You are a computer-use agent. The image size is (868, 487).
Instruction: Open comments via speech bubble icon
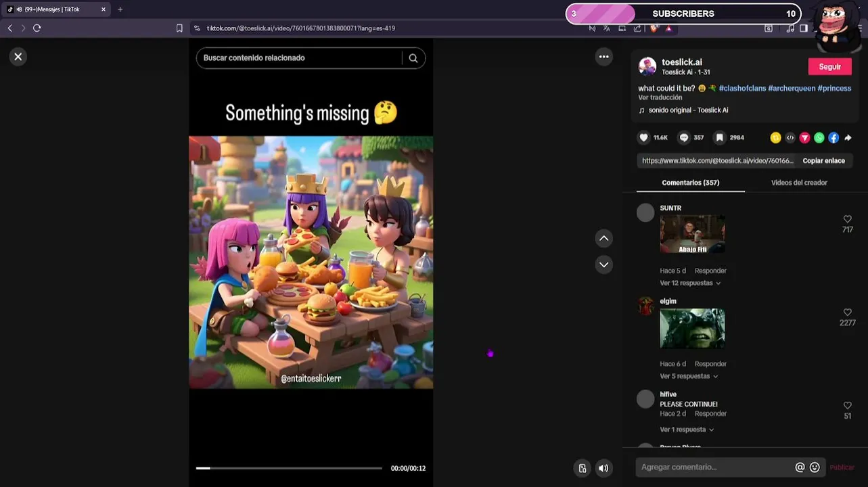click(x=684, y=137)
